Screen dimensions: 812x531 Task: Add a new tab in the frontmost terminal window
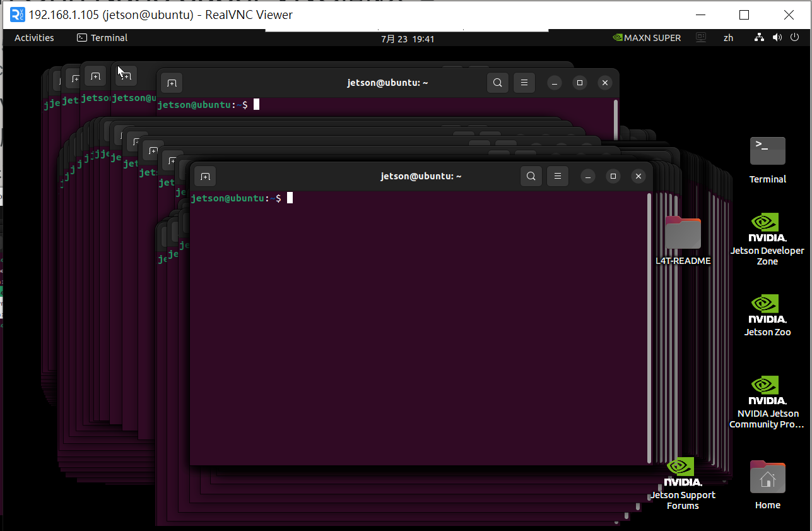coord(205,176)
